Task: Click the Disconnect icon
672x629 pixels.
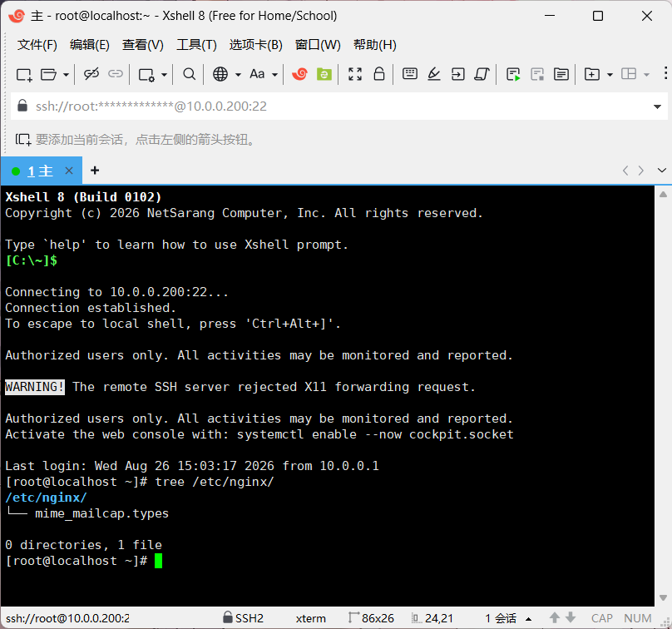Action: click(91, 74)
